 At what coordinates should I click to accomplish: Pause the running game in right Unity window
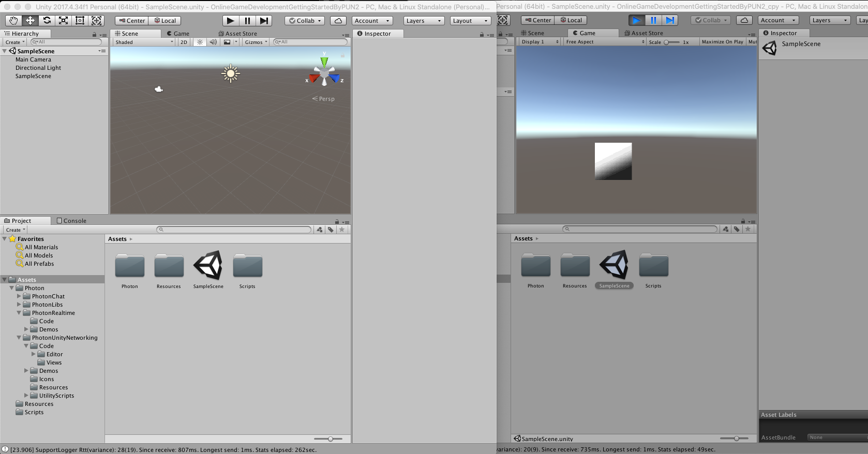click(x=653, y=20)
